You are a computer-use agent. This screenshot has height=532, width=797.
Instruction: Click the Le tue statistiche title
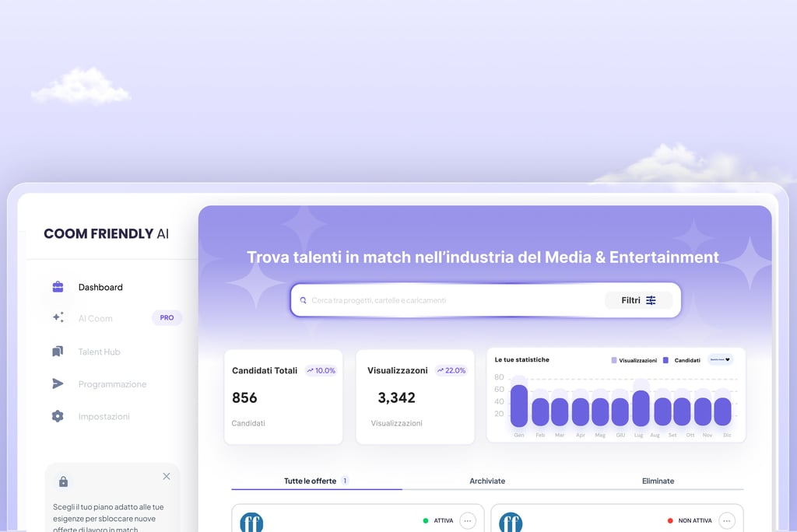click(x=522, y=360)
